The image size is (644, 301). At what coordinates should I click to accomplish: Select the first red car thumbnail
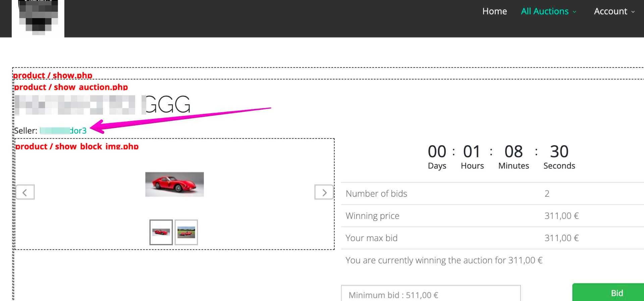tap(161, 232)
